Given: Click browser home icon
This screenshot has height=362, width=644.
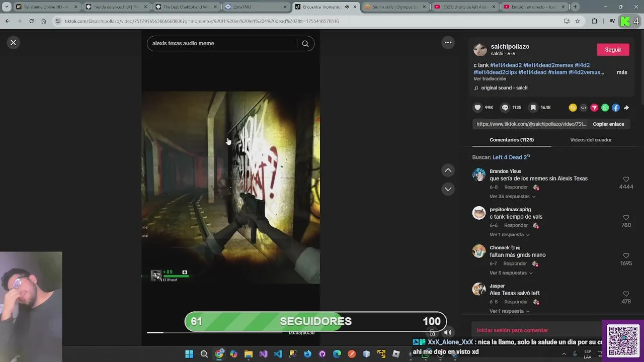Looking at the screenshot, I should click(43, 21).
